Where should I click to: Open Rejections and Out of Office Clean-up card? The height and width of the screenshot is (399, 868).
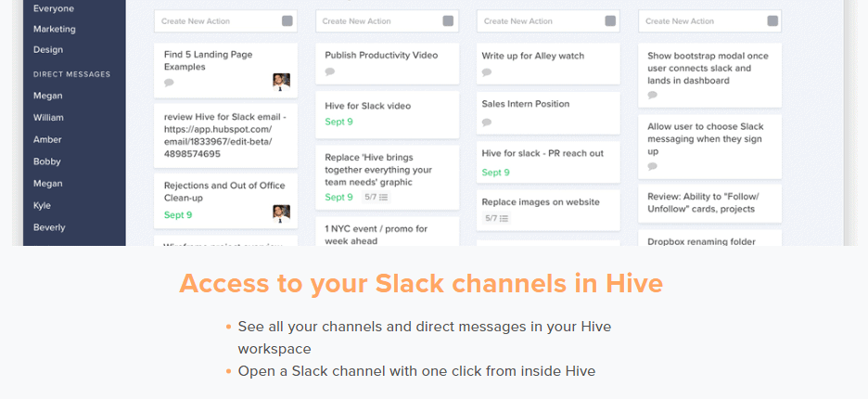point(226,200)
